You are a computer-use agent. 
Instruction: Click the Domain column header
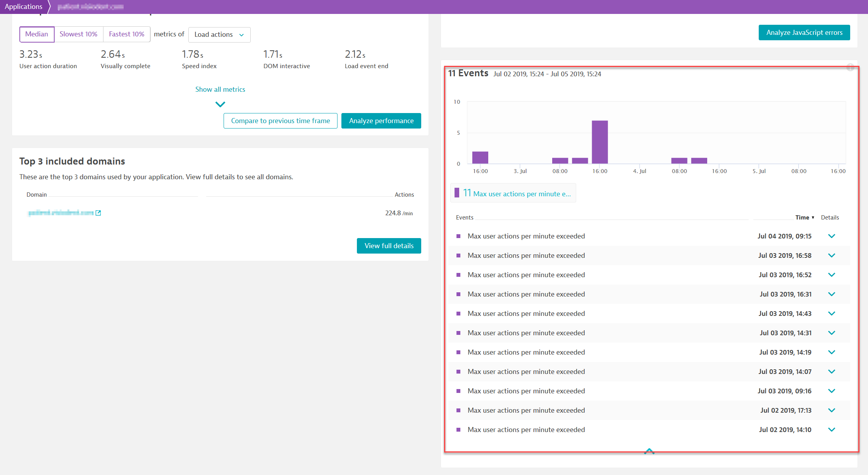[x=36, y=195]
